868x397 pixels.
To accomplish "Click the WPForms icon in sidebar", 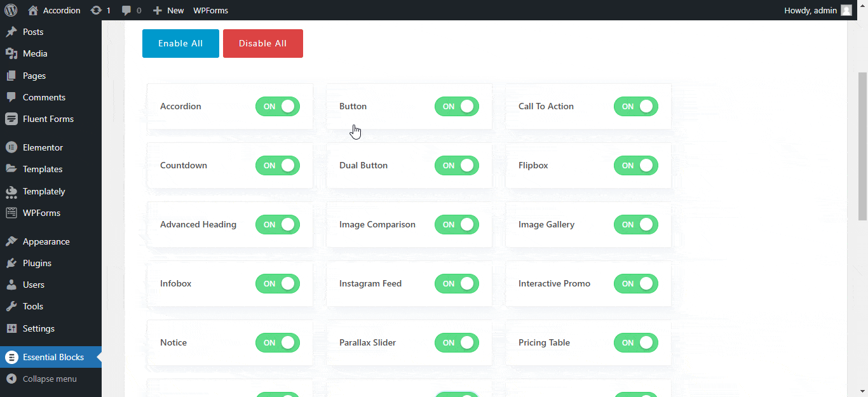I will pos(11,213).
